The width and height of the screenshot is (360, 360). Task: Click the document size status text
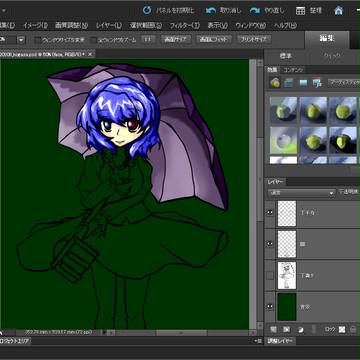pyautogui.click(x=59, y=333)
